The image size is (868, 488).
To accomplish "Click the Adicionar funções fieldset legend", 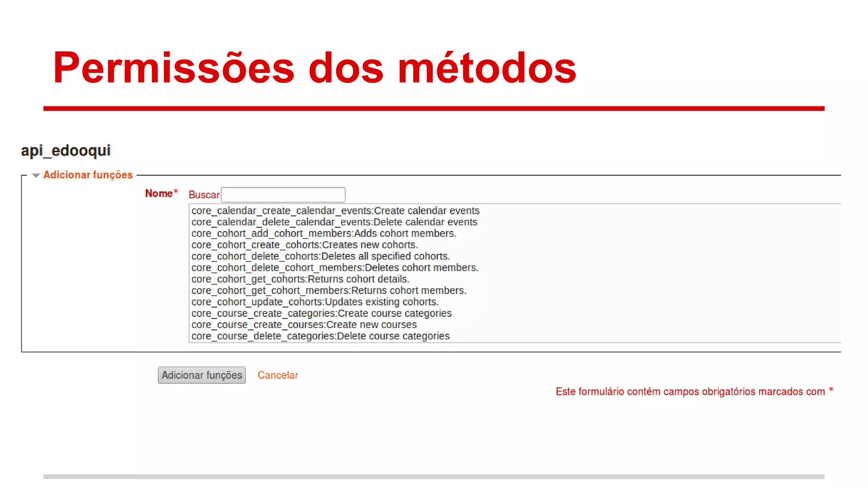I will pyautogui.click(x=88, y=175).
